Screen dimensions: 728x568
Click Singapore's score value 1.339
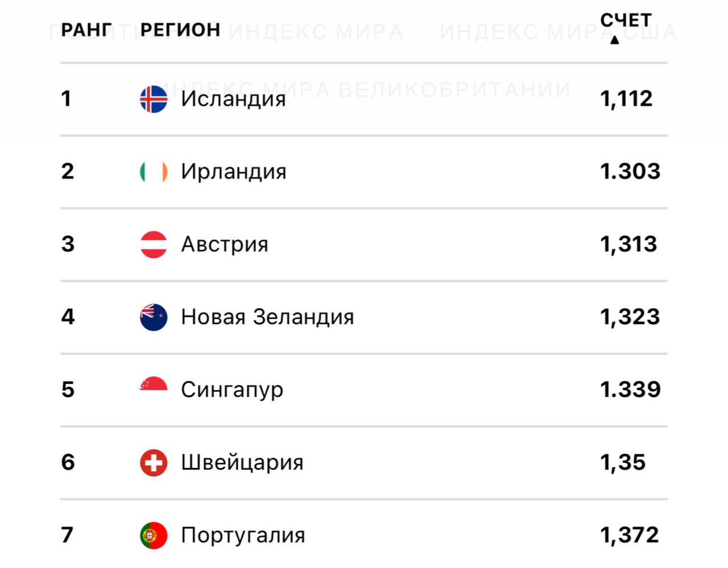click(630, 390)
